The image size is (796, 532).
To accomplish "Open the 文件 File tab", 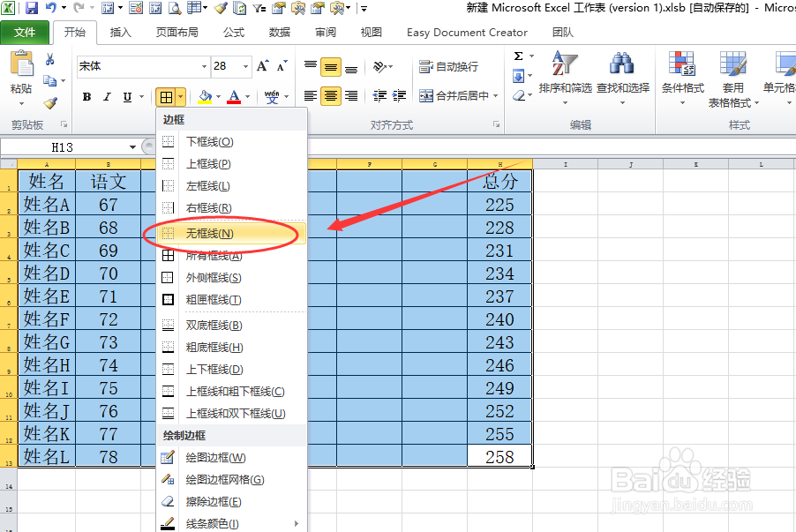I will pos(25,33).
